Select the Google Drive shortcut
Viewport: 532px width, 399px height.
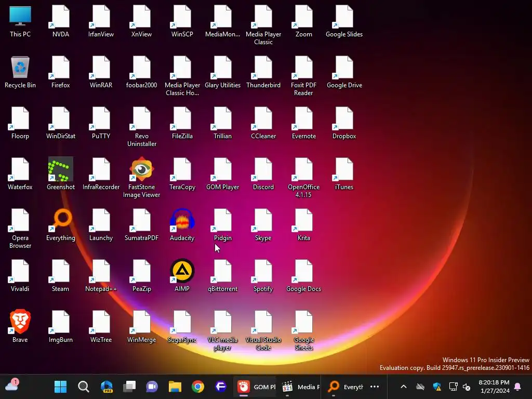tap(344, 72)
